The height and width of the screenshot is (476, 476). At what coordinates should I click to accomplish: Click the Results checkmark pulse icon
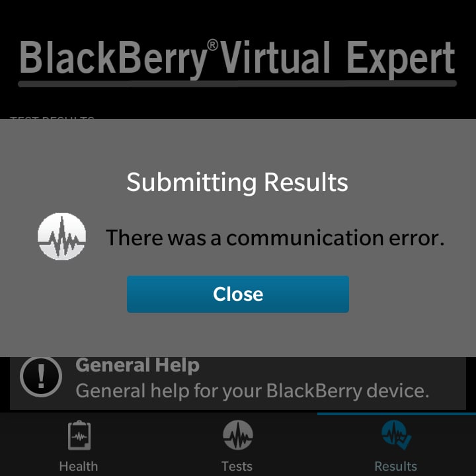click(396, 434)
